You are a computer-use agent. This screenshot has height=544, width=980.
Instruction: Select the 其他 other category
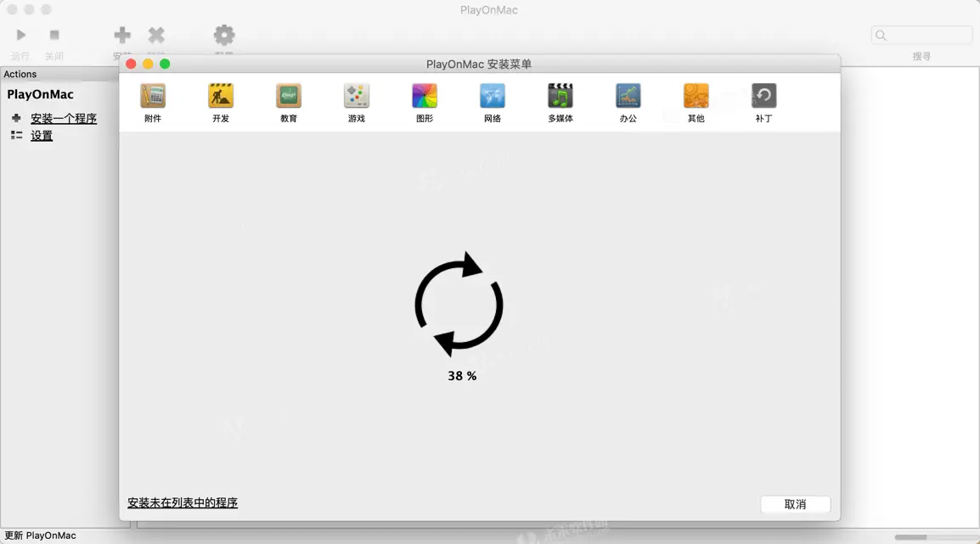696,103
